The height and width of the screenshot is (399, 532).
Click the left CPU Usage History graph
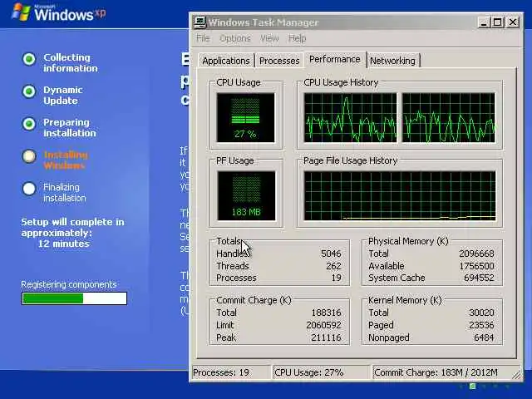point(350,118)
